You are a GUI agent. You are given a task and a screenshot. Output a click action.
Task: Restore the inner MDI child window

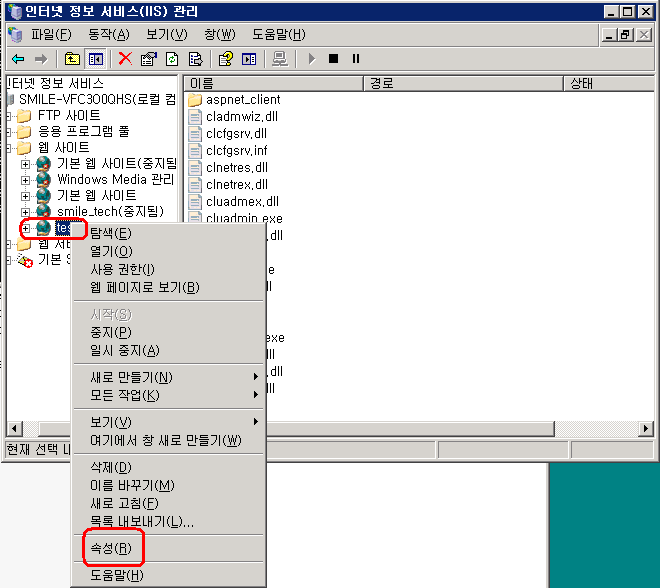click(x=625, y=35)
